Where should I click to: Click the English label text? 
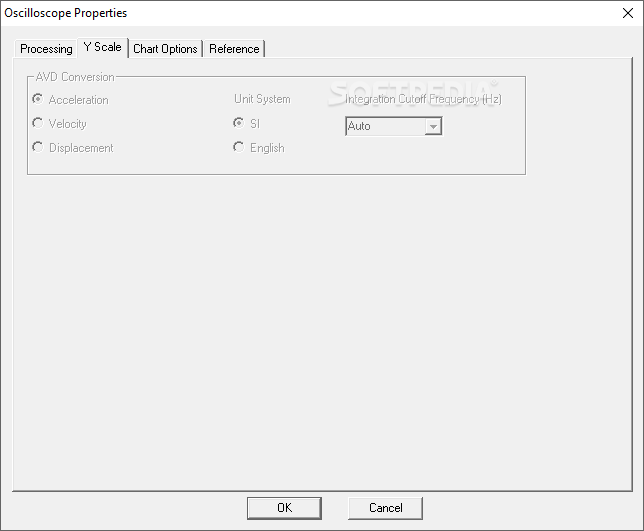tap(267, 148)
